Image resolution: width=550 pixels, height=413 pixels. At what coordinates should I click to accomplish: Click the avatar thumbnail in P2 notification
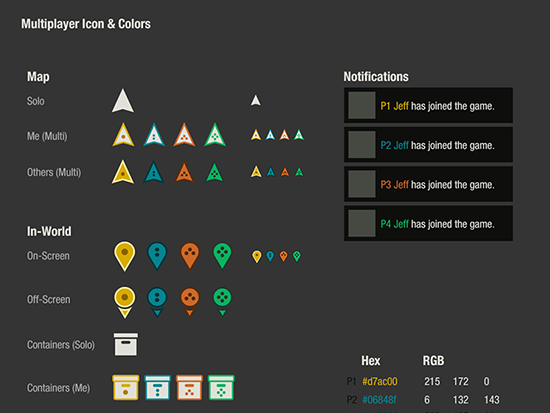tap(362, 145)
